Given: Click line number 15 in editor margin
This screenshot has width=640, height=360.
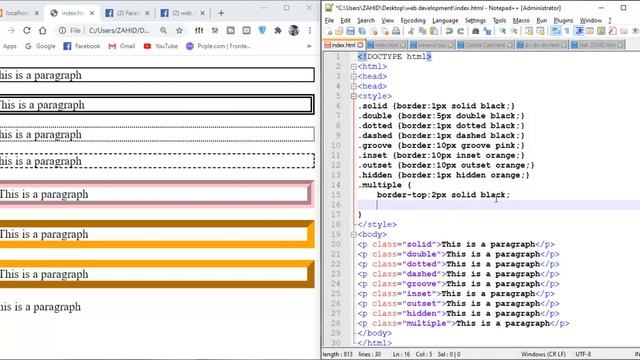Looking at the screenshot, I should 336,195.
